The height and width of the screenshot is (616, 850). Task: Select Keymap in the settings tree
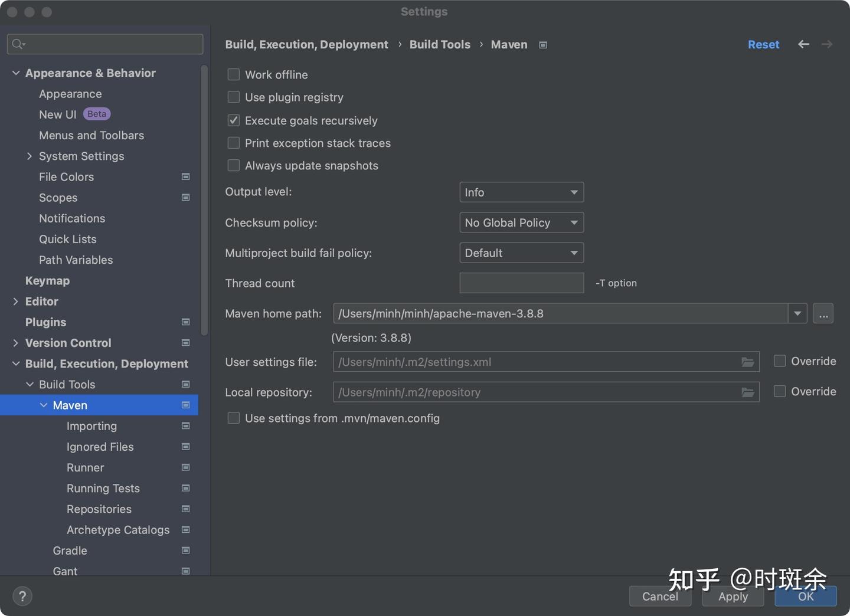[47, 280]
